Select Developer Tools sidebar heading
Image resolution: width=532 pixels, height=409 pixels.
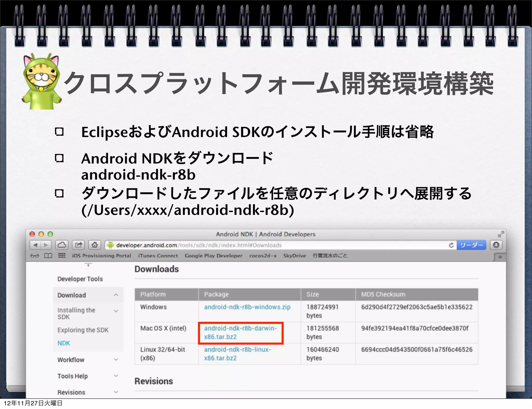[x=80, y=279]
